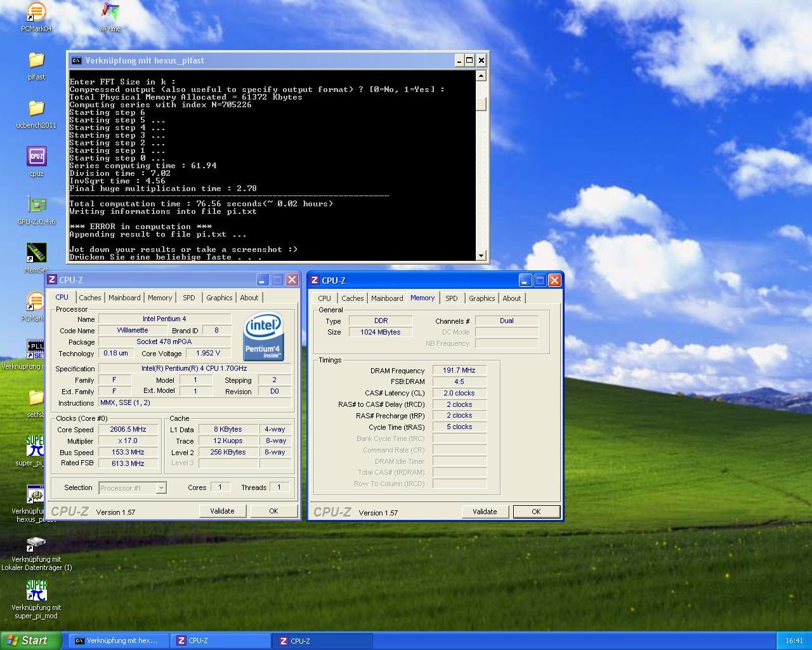The width and height of the screenshot is (812, 650).
Task: Open the hexus_pifast shortcut icon on desktop
Action: click(x=36, y=494)
